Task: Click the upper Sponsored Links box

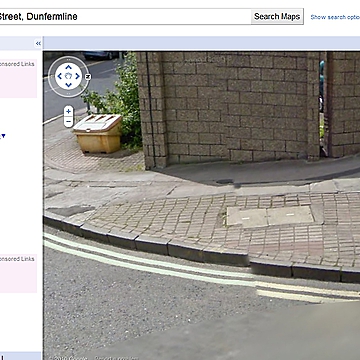Action: [18, 79]
